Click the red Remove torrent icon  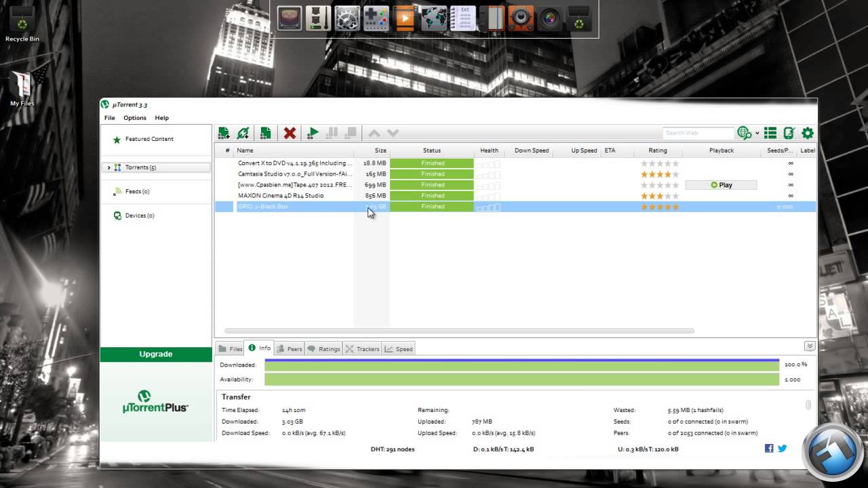click(x=290, y=133)
